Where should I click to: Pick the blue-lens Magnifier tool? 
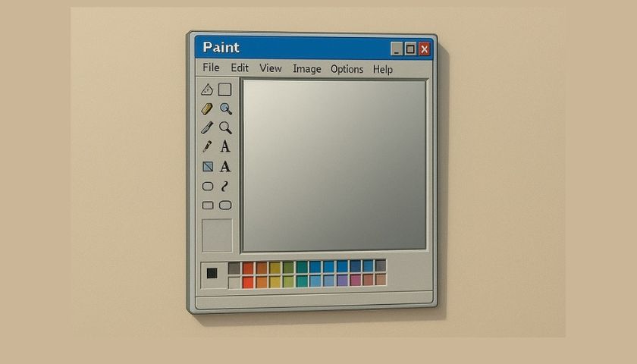pos(226,108)
